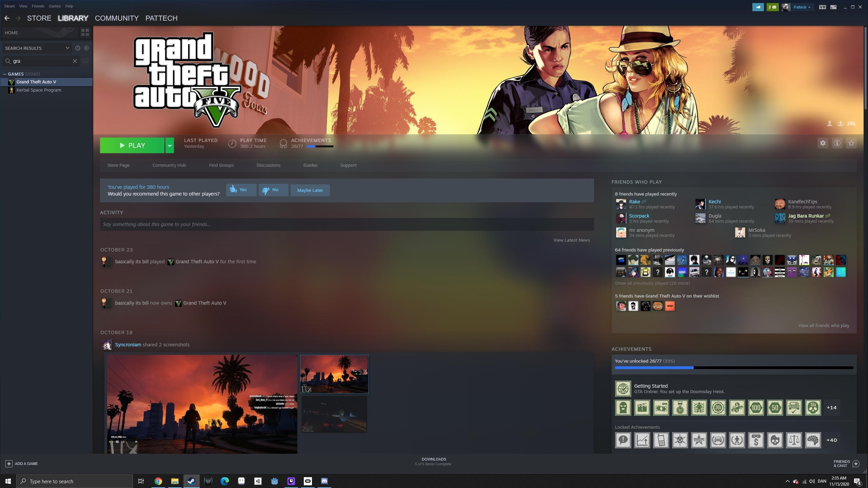Click the back navigation arrow

pos(7,18)
